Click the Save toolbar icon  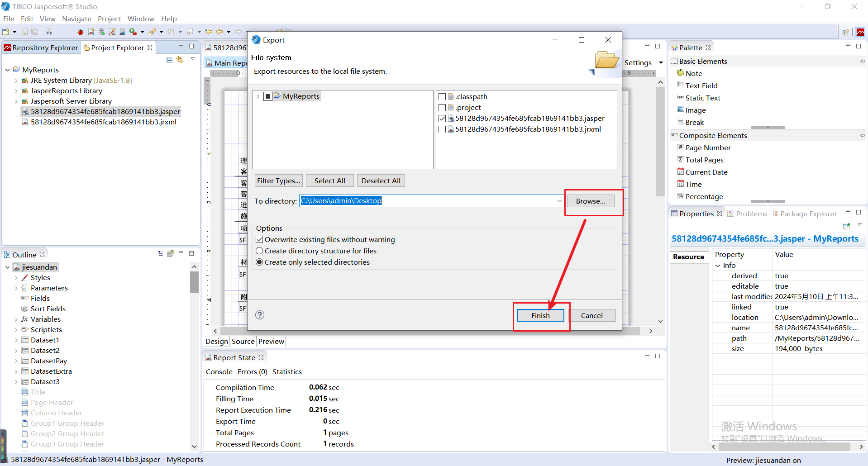click(24, 32)
